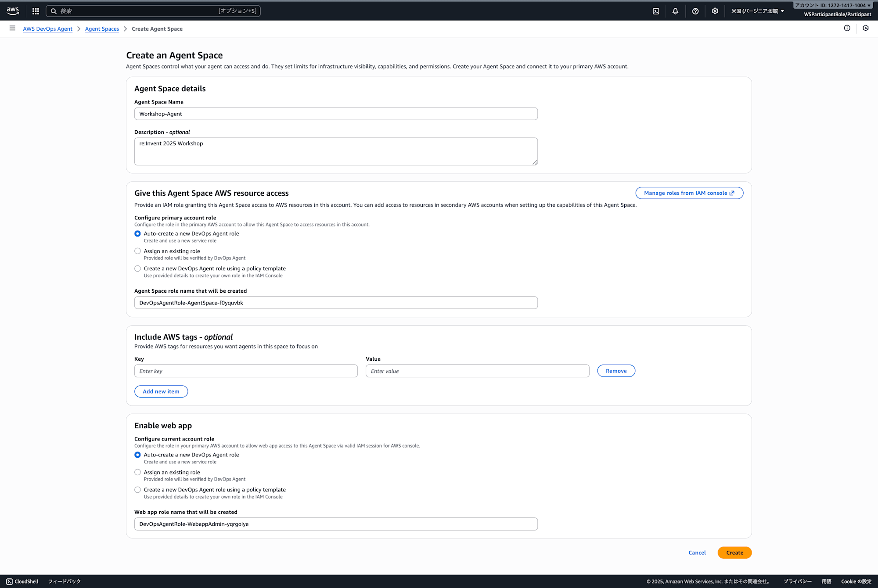Open the CloudShell terminal icon in top bar
This screenshot has width=878, height=588.
656,11
